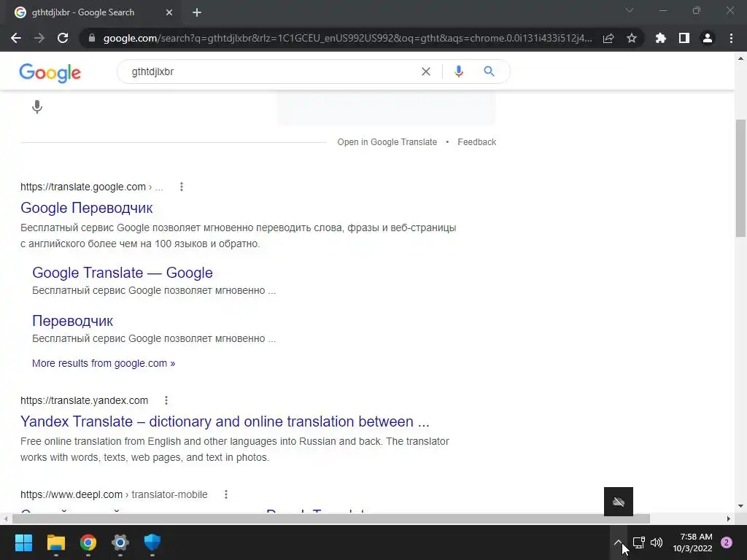Open the clock showing 7:58 AM
The height and width of the screenshot is (560, 747).
click(693, 542)
